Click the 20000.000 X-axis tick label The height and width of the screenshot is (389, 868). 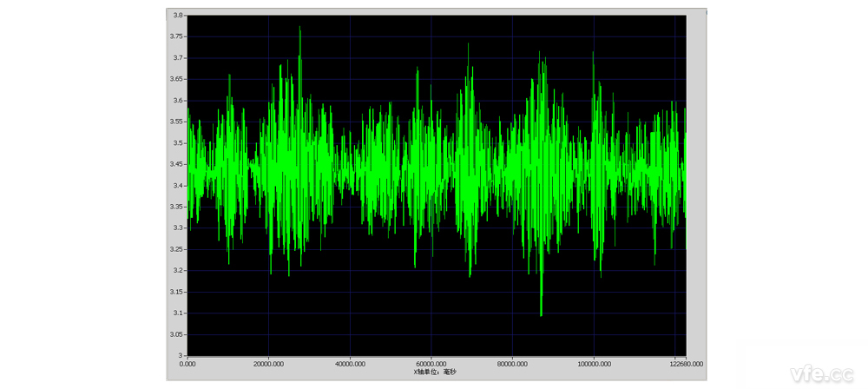pos(268,363)
